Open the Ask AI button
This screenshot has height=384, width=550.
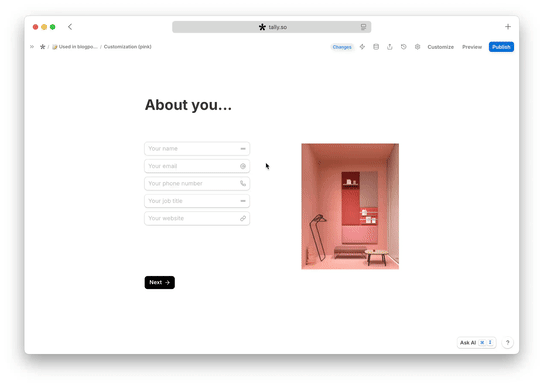point(476,343)
